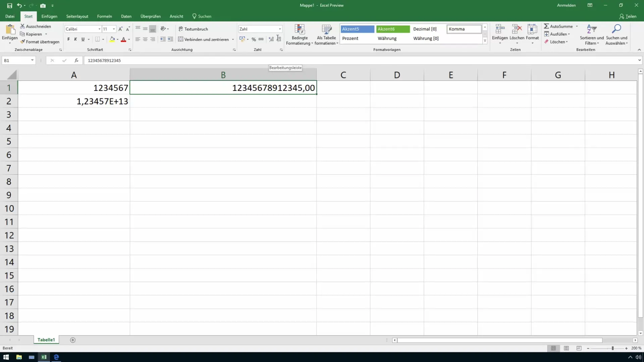This screenshot has width=644, height=362.
Task: Click Textumbruch wrap text button
Action: click(x=193, y=29)
